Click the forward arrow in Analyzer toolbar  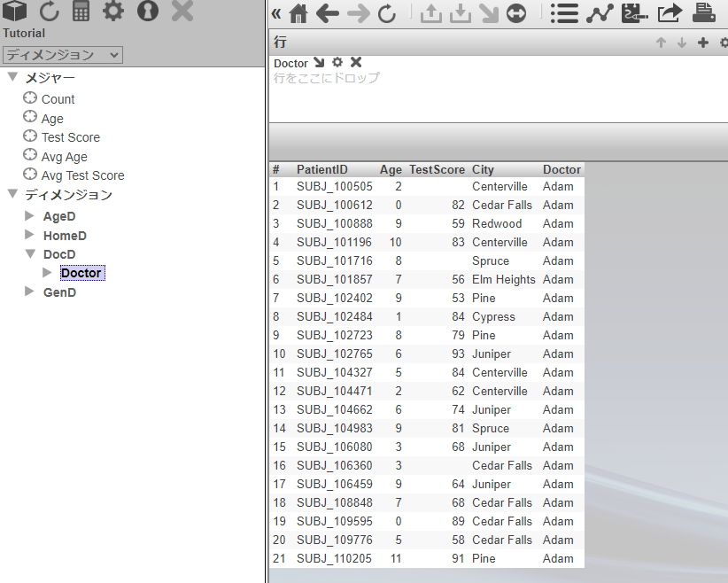pos(358,13)
